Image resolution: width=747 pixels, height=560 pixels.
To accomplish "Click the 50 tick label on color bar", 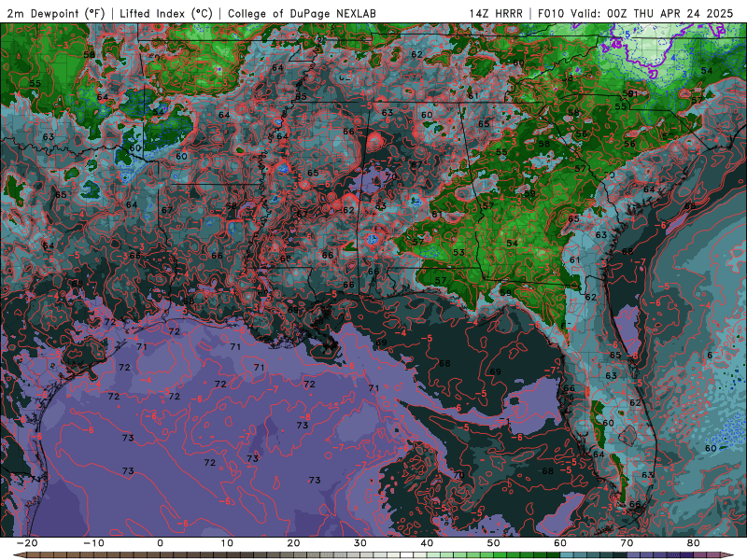I will tap(494, 543).
